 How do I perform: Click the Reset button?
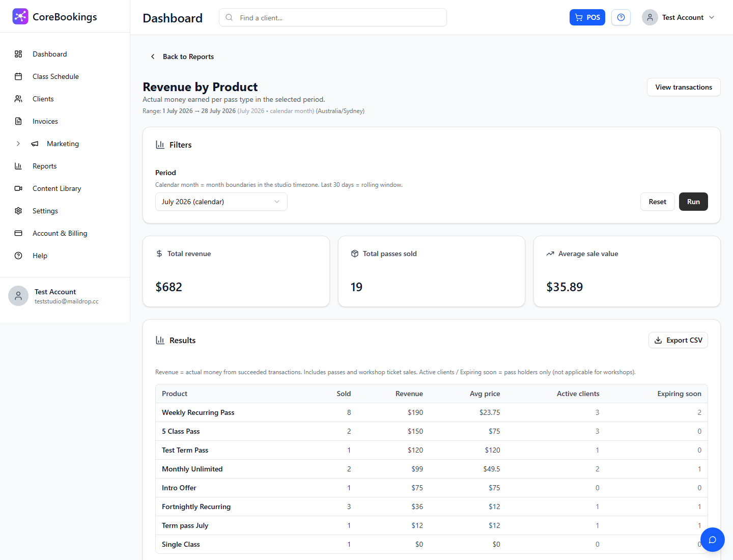coord(658,202)
